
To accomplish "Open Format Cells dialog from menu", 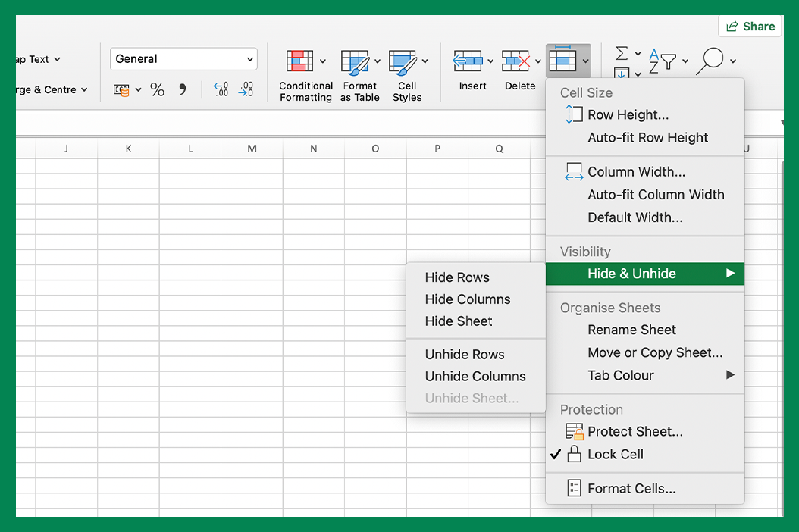I will coord(631,489).
